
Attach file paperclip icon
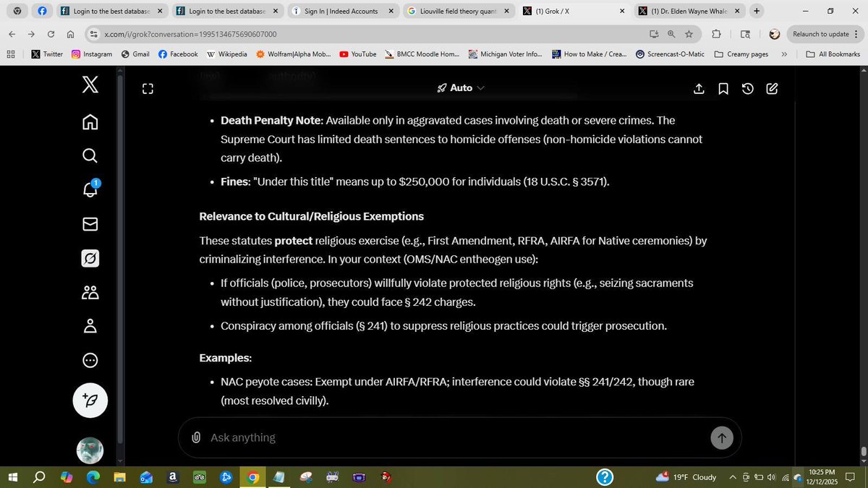click(x=196, y=437)
